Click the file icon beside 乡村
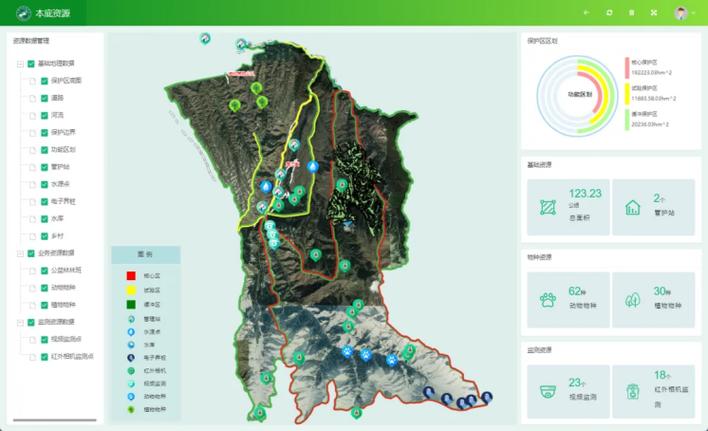This screenshot has width=708, height=431. tap(33, 236)
